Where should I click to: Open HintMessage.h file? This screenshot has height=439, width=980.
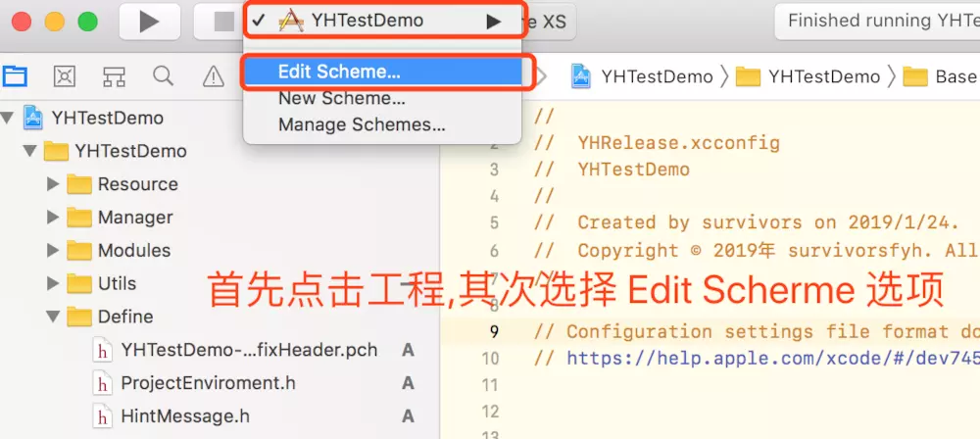[x=185, y=415]
